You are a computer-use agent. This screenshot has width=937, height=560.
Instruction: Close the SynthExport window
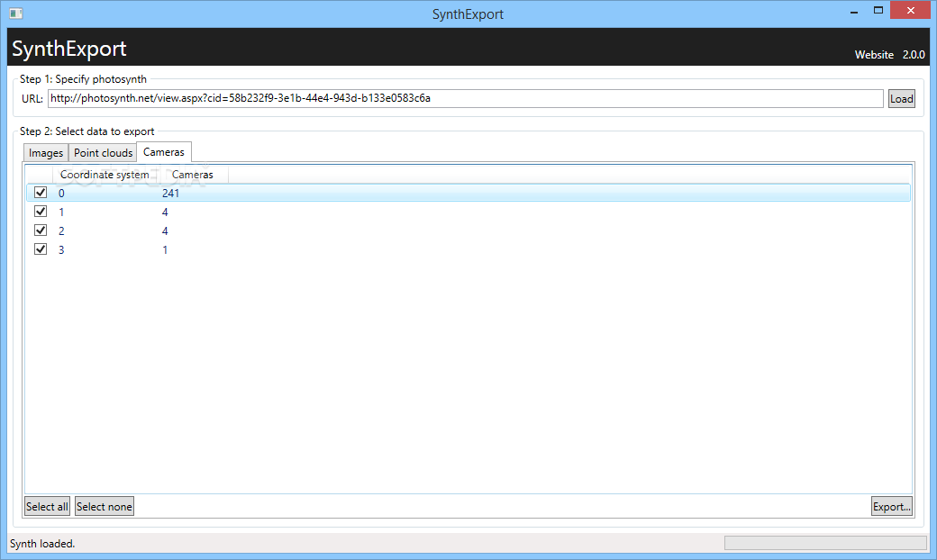(x=911, y=10)
